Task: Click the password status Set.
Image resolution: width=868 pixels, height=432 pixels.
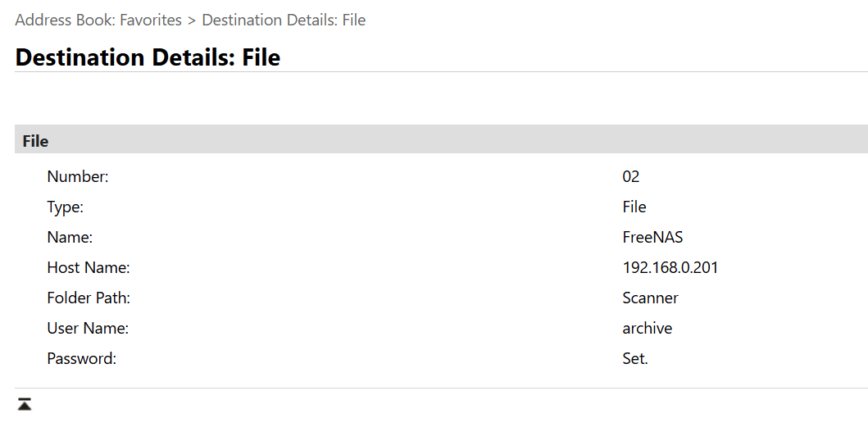Action: pyautogui.click(x=635, y=359)
